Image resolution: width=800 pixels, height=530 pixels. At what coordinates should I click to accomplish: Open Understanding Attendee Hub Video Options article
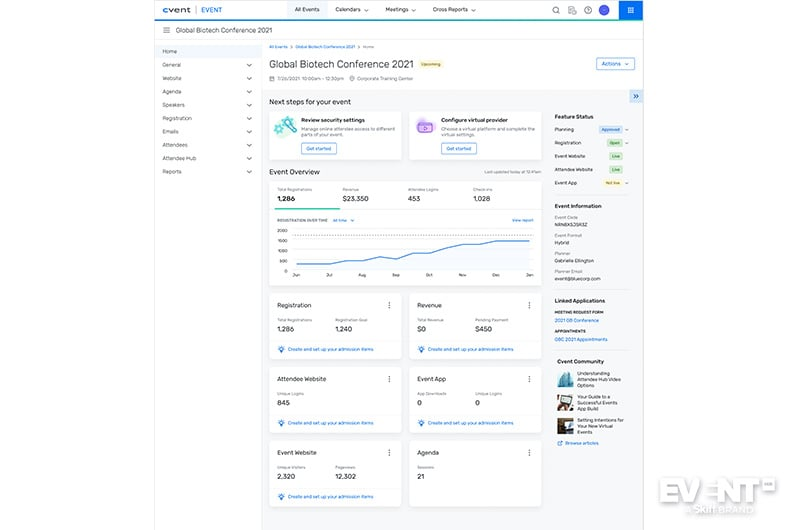point(599,380)
